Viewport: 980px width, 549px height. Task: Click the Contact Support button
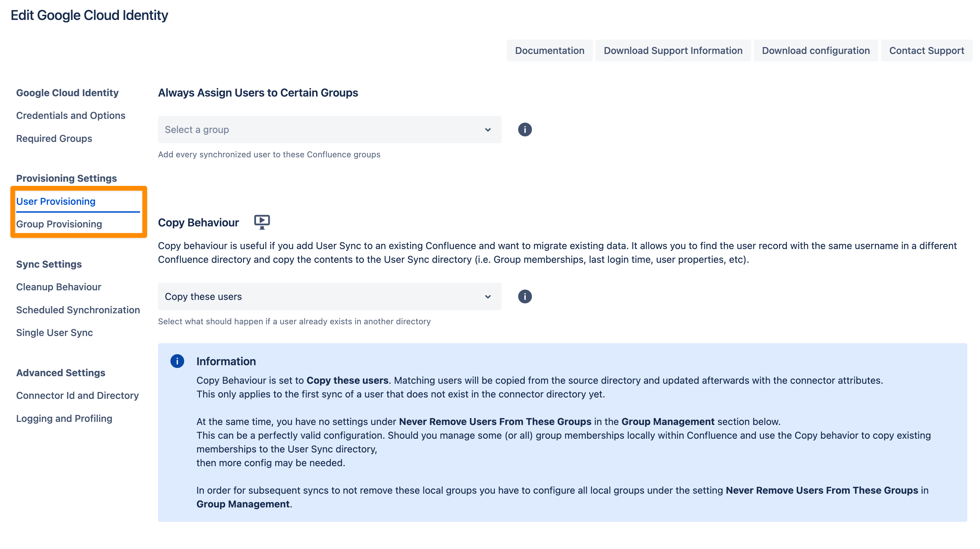coord(926,50)
